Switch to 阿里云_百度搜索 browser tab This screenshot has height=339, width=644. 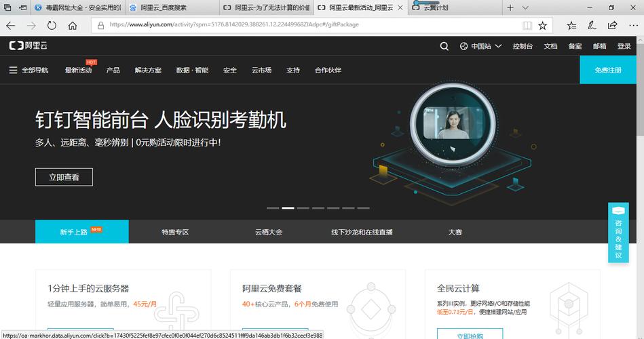tap(172, 7)
